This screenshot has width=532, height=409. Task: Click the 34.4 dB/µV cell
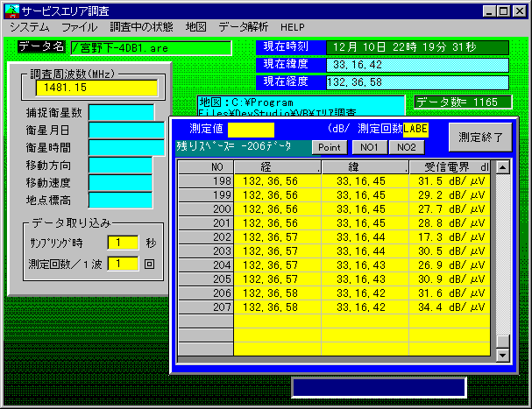450,307
